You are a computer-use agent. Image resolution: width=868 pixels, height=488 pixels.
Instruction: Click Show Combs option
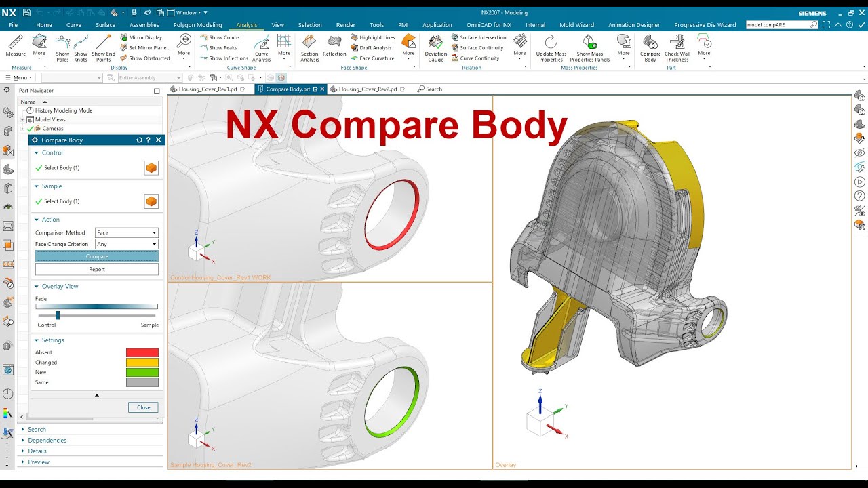coord(220,38)
